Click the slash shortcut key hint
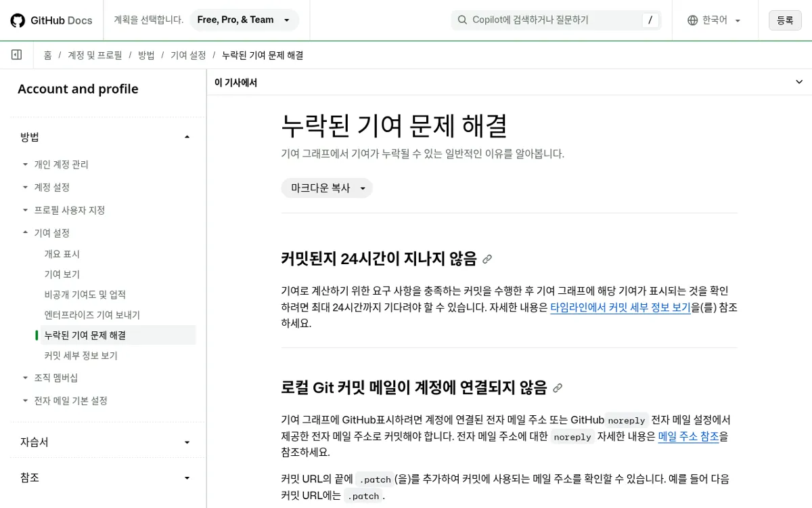 (650, 20)
